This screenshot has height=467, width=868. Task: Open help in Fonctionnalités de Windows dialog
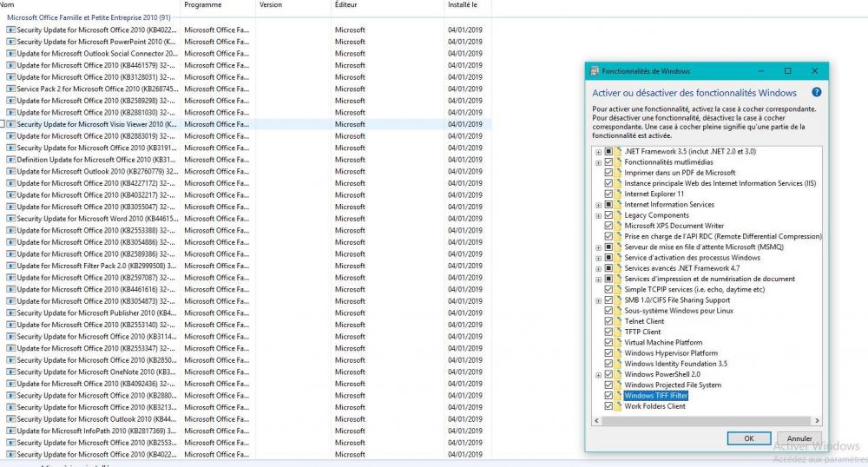pyautogui.click(x=816, y=92)
